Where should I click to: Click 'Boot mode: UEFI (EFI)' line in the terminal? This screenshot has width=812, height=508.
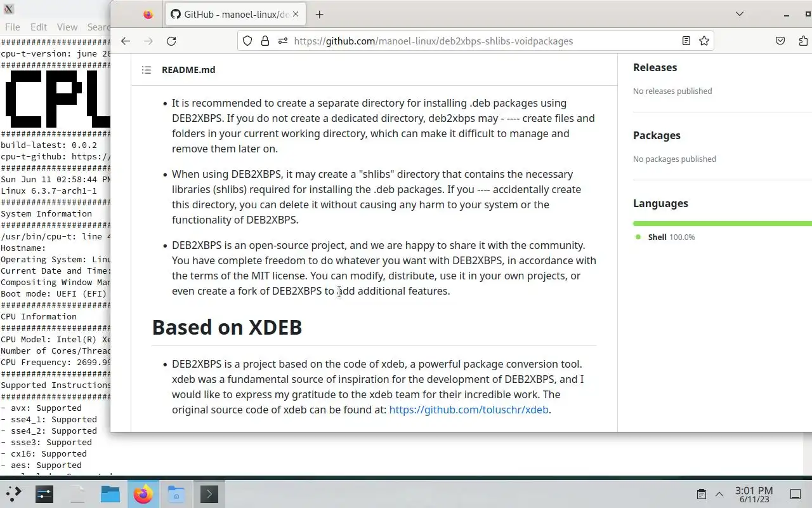(54, 294)
